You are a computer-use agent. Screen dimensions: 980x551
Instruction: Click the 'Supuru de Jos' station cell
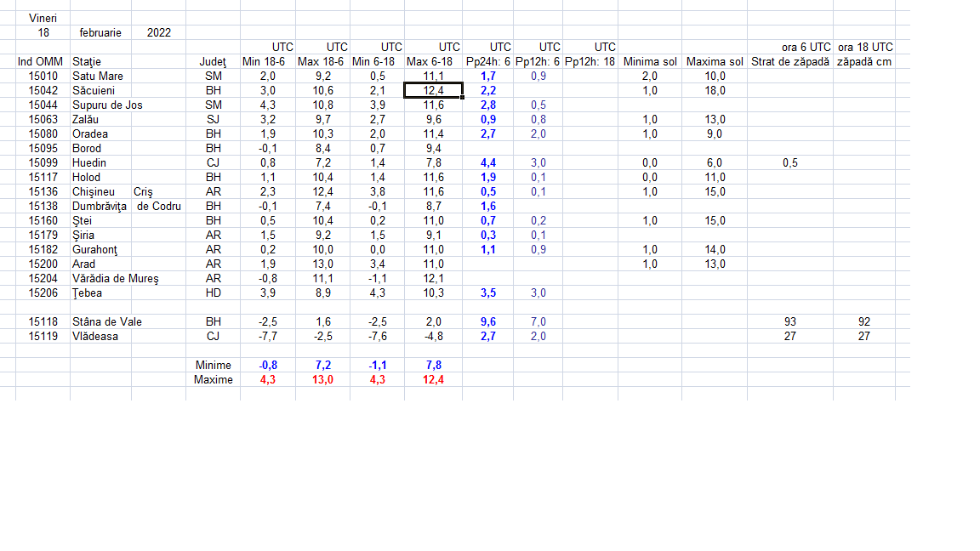pyautogui.click(x=107, y=105)
